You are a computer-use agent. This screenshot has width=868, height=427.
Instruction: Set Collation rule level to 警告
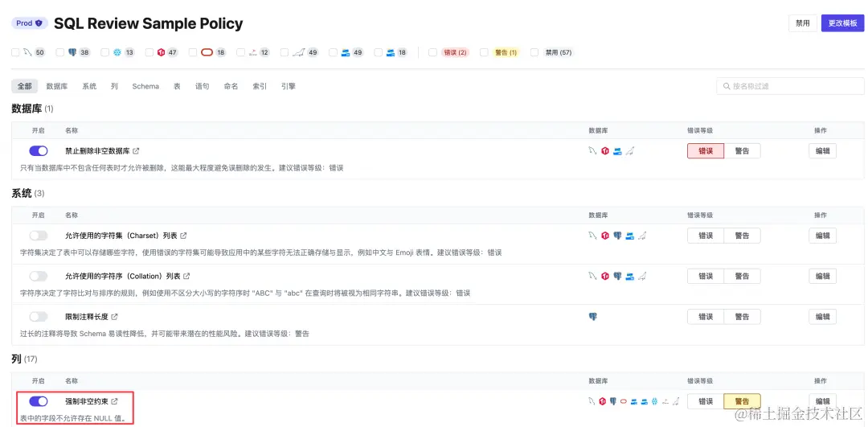click(742, 276)
